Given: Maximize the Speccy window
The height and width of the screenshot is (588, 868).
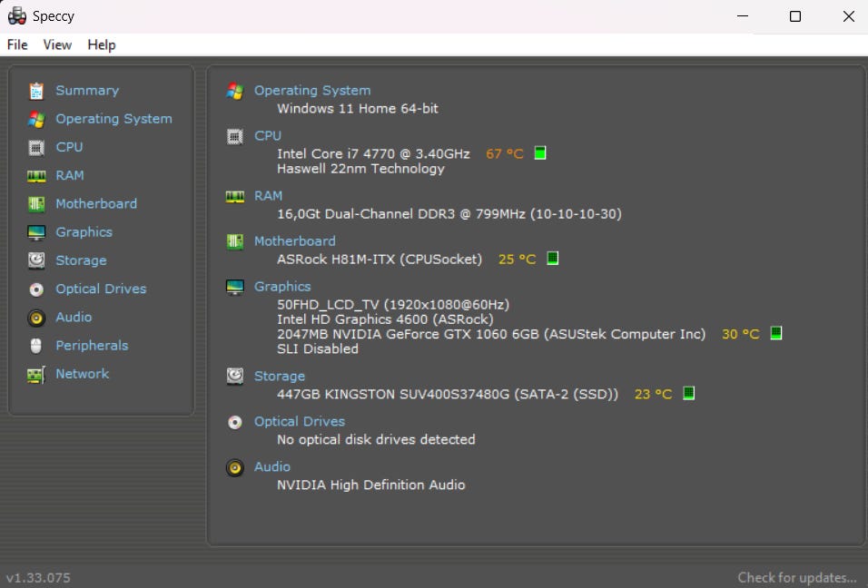Looking at the screenshot, I should click(x=795, y=16).
